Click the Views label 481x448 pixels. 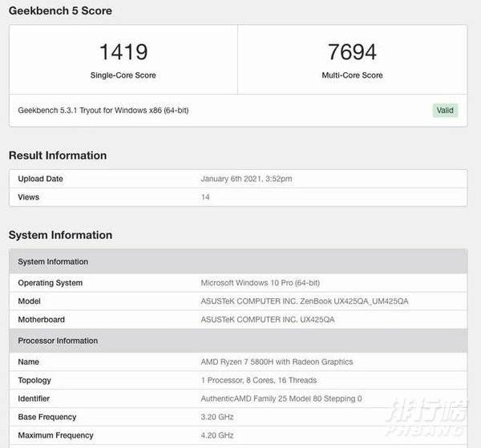[29, 197]
